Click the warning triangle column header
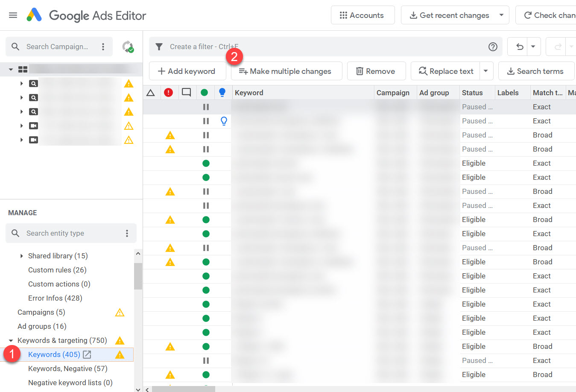This screenshot has width=576, height=392. click(x=151, y=92)
